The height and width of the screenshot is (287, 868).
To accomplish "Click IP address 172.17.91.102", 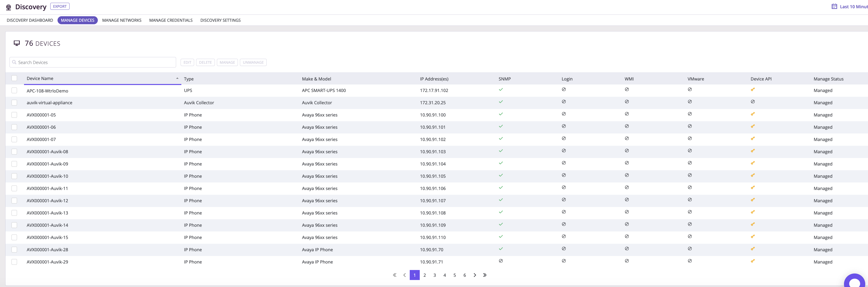I will pyautogui.click(x=434, y=90).
